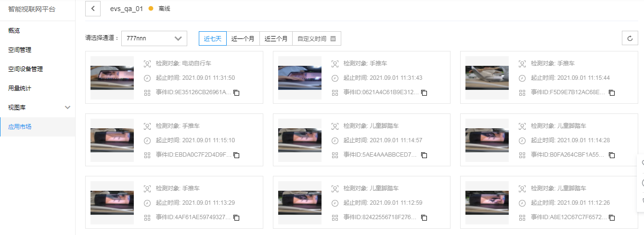Copy event ID A8E12C67C7F6572
The height and width of the screenshot is (235, 644).
(x=612, y=218)
